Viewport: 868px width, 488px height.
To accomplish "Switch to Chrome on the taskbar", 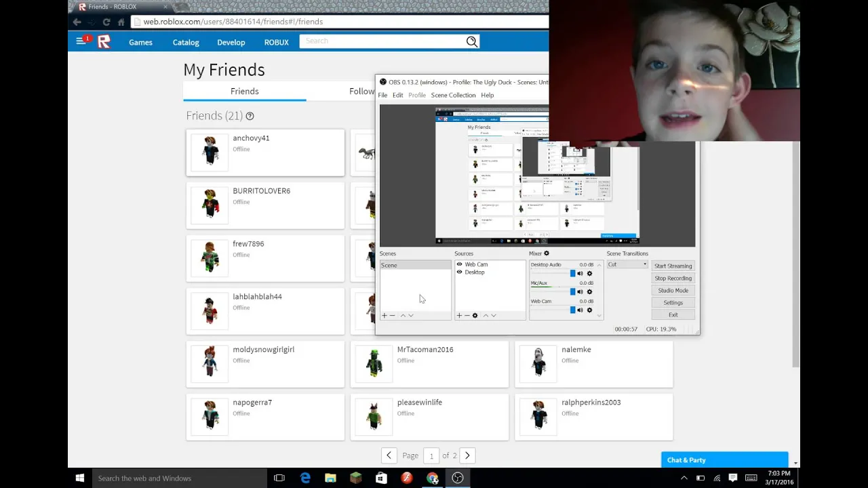I will pyautogui.click(x=433, y=478).
